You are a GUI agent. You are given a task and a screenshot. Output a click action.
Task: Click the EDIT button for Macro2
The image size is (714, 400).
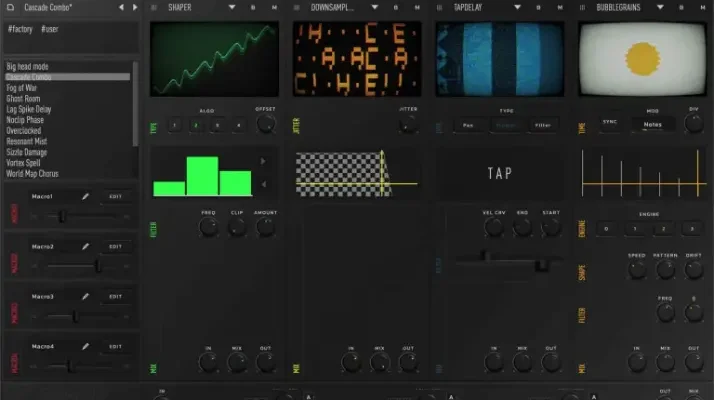116,246
